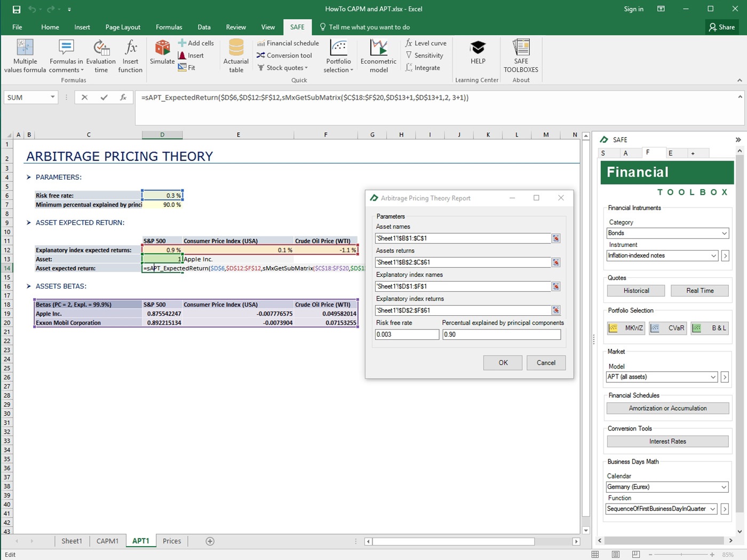Open Instrument Inflation-indexed notes dropdown
This screenshot has height=560, width=747.
[x=713, y=256]
